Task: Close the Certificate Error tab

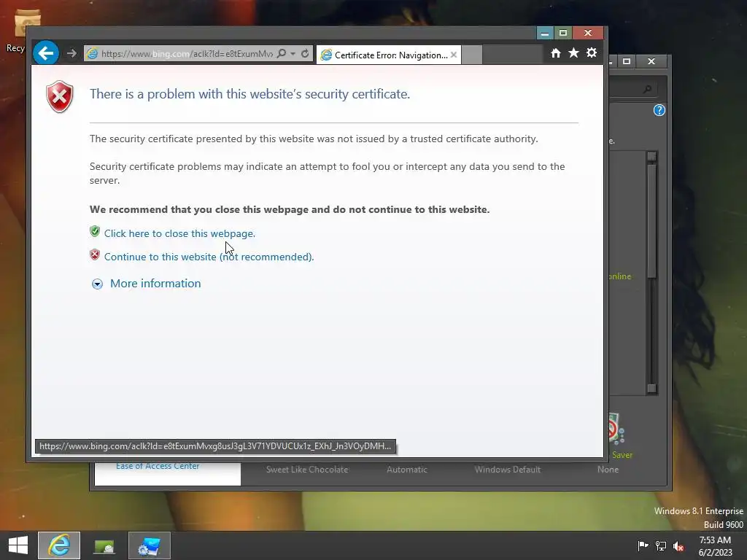Action: click(454, 55)
